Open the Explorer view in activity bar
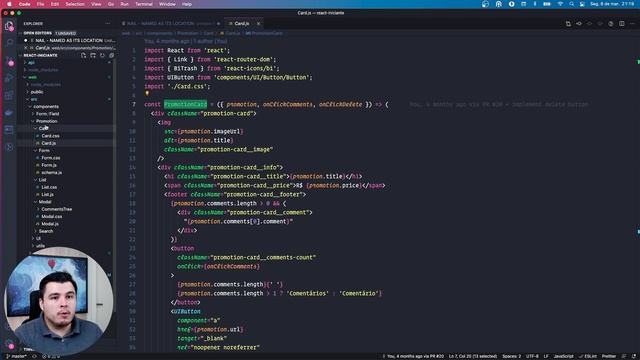This screenshot has width=640, height=360. click(x=9, y=26)
